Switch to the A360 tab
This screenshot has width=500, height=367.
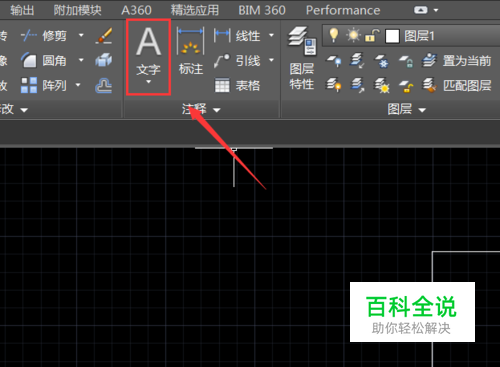pyautogui.click(x=136, y=10)
